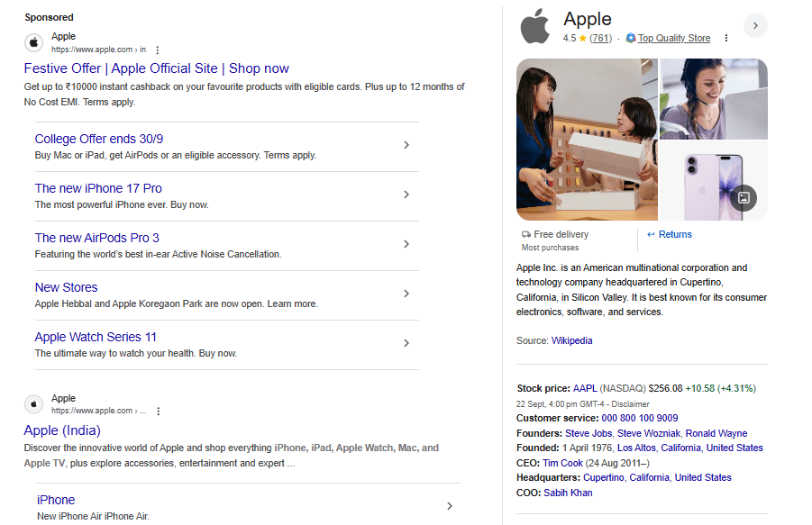Click the round next arrow beside the Apple title
This screenshot has width=812, height=525.
(x=755, y=25)
